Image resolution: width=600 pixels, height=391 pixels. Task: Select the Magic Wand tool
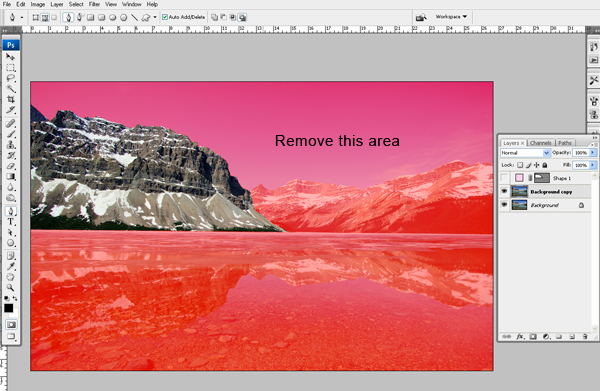10,89
